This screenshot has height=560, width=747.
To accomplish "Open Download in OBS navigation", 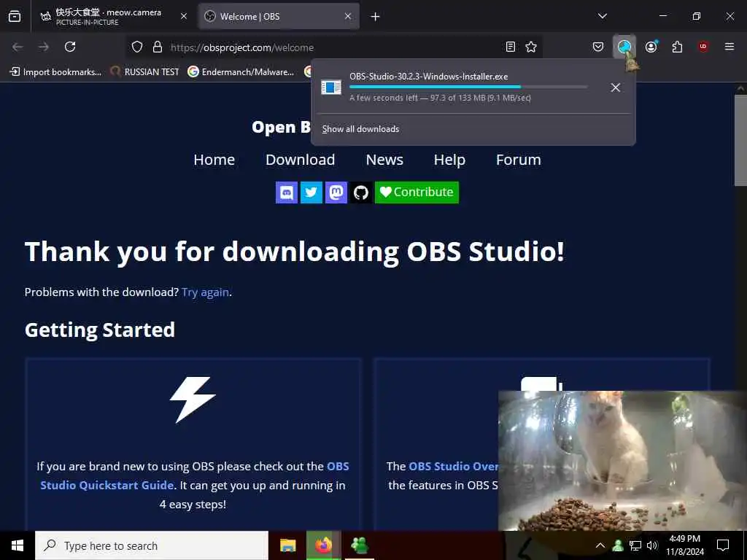I will coord(300,160).
